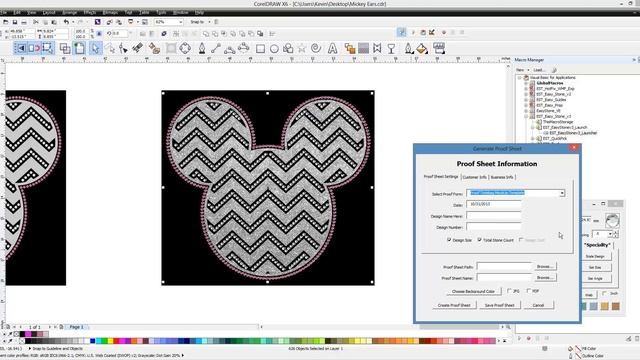Screen dimensions: 640x360
Task: Collapse the Visual Basic for Applications node
Action: click(520, 78)
